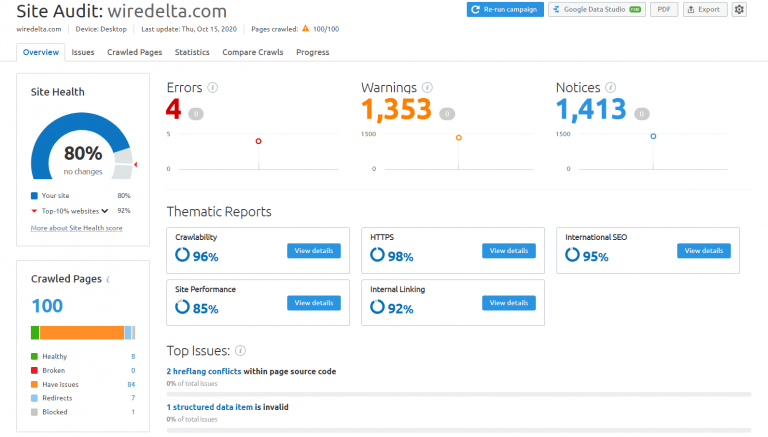Open the settings gear icon
Screen dimensions: 768x437
point(739,9)
